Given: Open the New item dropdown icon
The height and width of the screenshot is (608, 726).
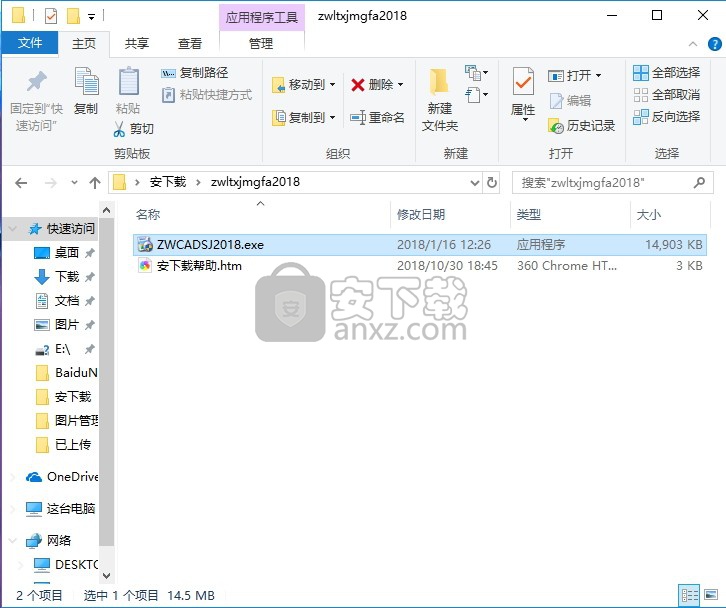Looking at the screenshot, I should (476, 73).
